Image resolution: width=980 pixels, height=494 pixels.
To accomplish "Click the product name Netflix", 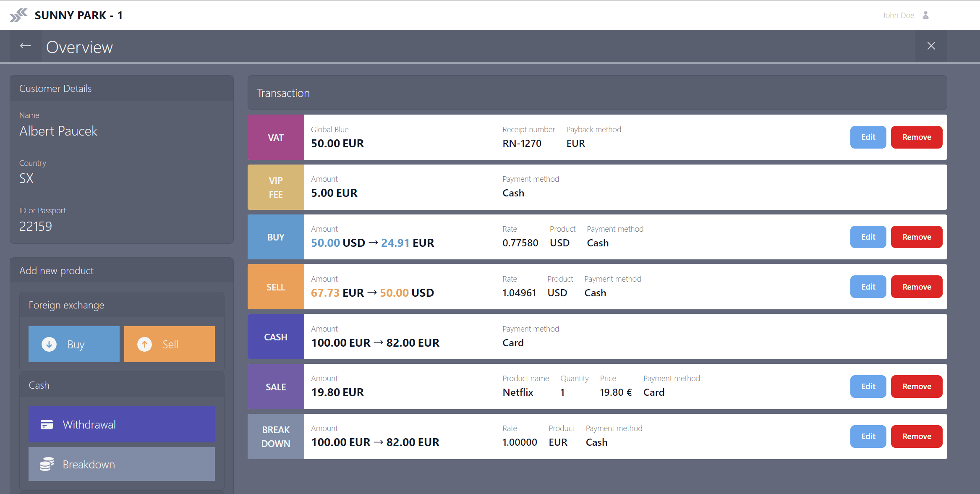I will (518, 392).
